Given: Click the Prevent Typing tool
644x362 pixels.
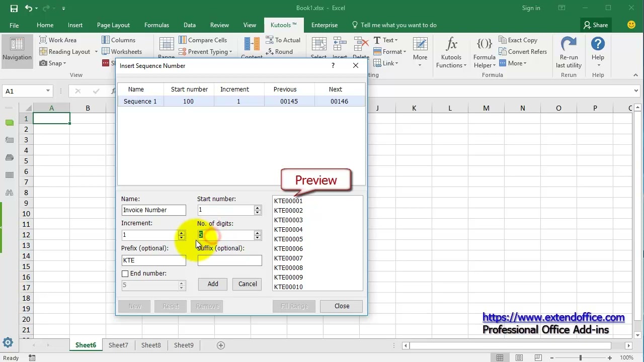Looking at the screenshot, I should (x=205, y=52).
